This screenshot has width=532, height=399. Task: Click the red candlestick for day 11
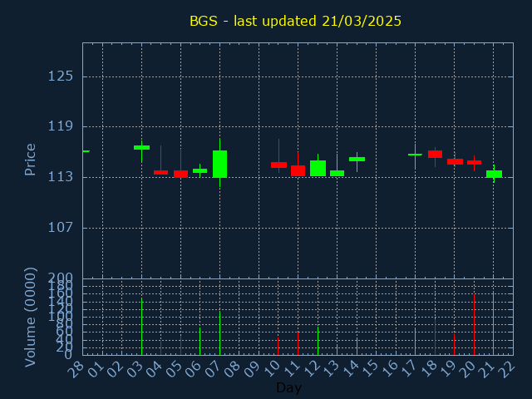298,170
